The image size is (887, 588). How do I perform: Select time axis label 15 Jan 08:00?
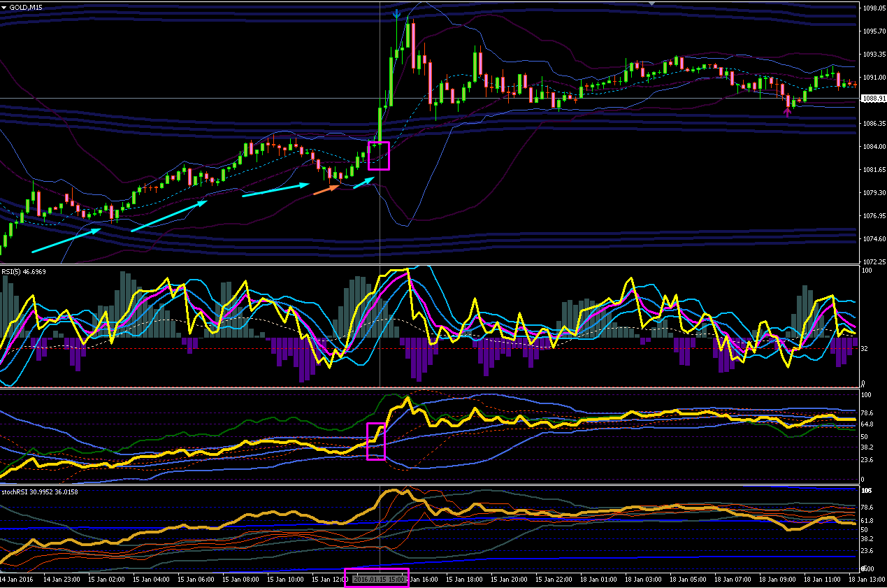pyautogui.click(x=240, y=580)
